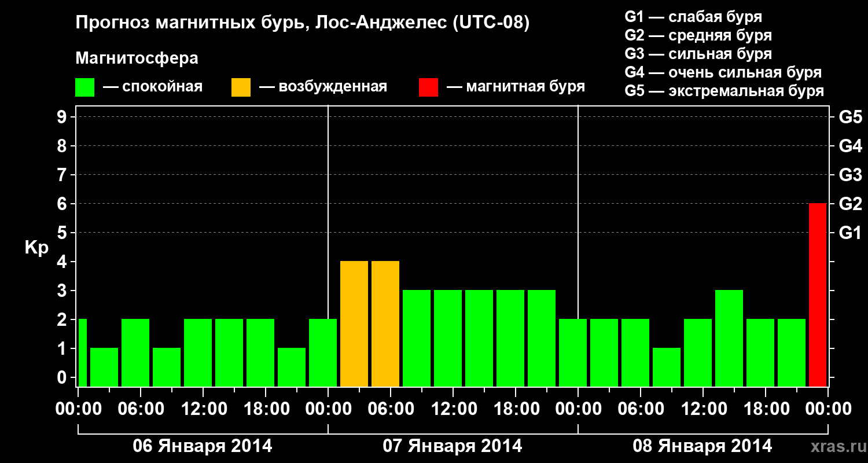
Task: Click the '18:00' time label above 06 Января
Action: click(266, 409)
